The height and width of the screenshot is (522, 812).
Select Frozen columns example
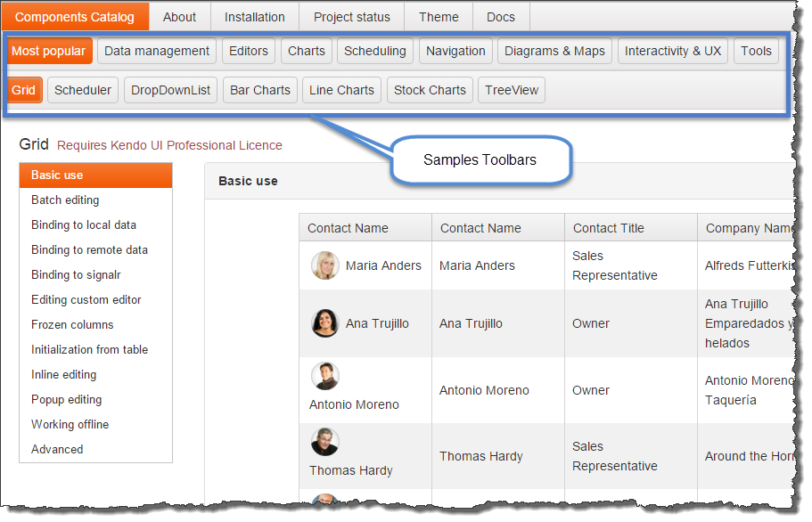coord(72,325)
